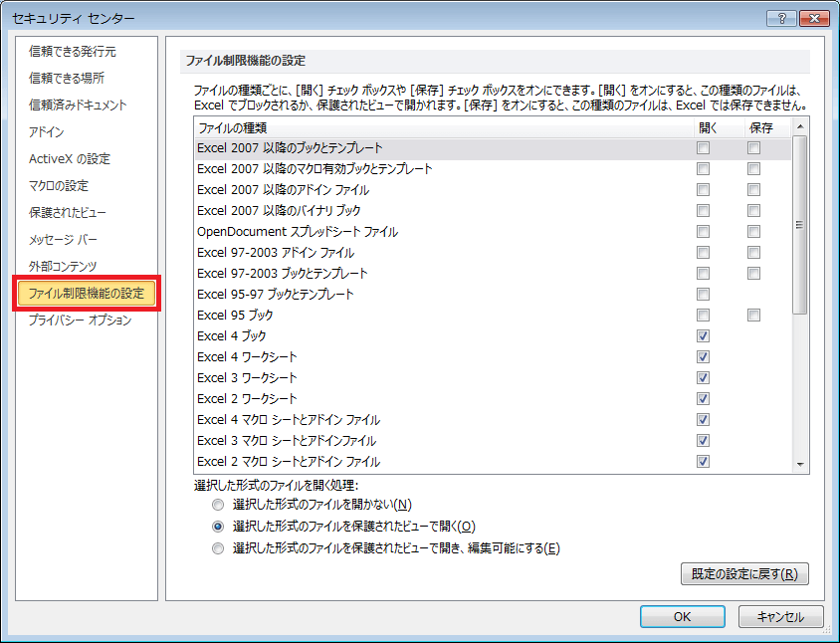Check 開く for Excel 2007 以降のアドイン ファイル
Image resolution: width=840 pixels, height=643 pixels.
(703, 190)
